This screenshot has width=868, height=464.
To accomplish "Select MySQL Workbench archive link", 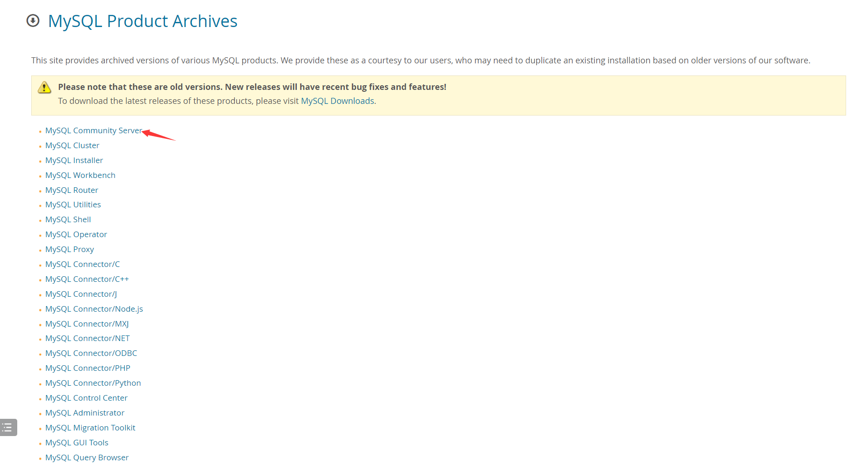I will click(x=80, y=175).
